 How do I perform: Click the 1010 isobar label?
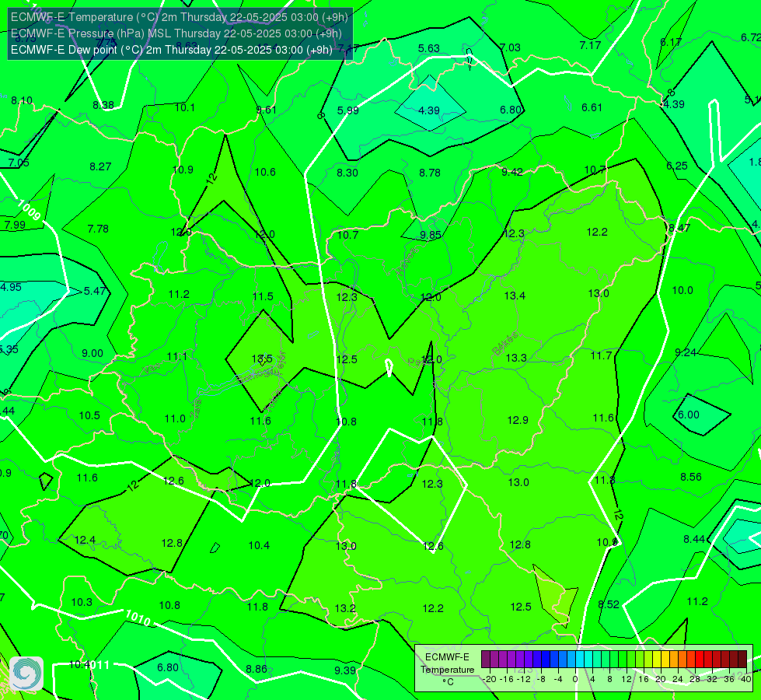click(138, 618)
